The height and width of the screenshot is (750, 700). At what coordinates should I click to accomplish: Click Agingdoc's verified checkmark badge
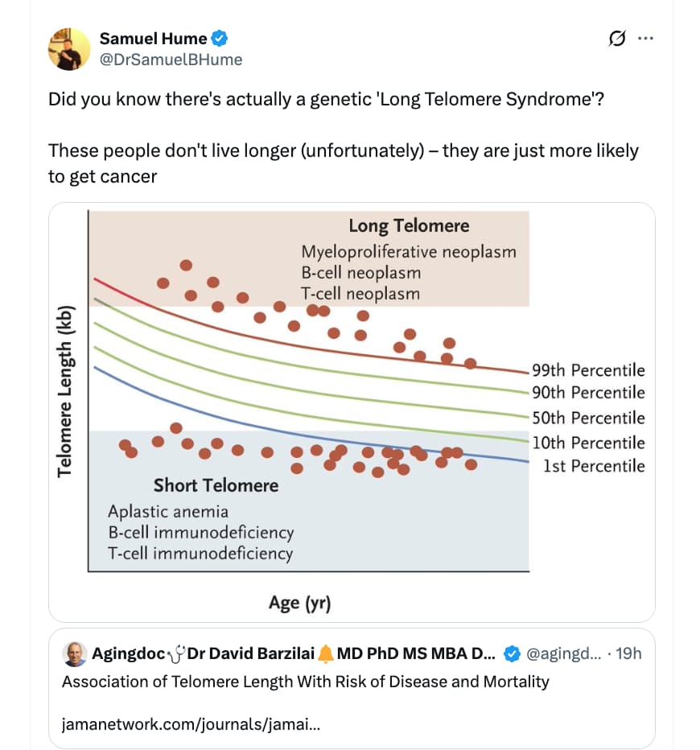tap(512, 653)
